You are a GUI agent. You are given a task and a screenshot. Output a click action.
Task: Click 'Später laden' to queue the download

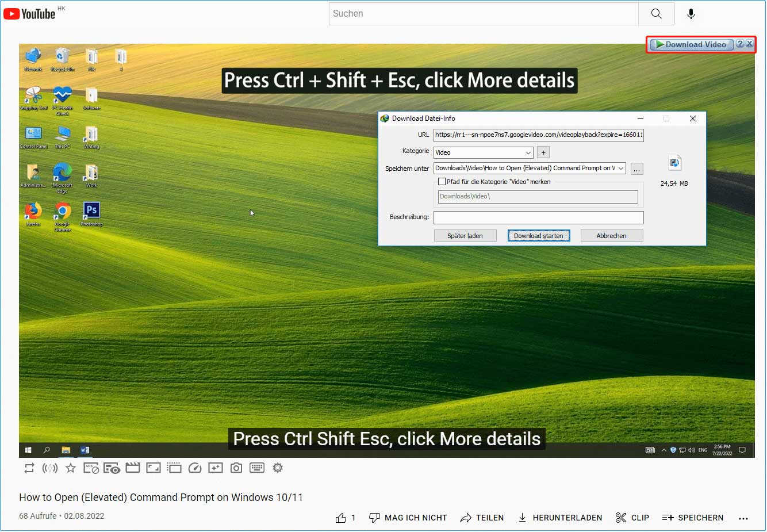(465, 235)
